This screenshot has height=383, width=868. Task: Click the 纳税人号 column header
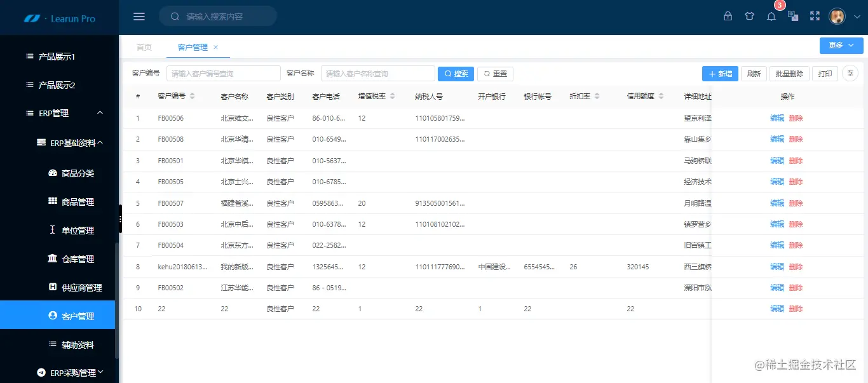[429, 97]
